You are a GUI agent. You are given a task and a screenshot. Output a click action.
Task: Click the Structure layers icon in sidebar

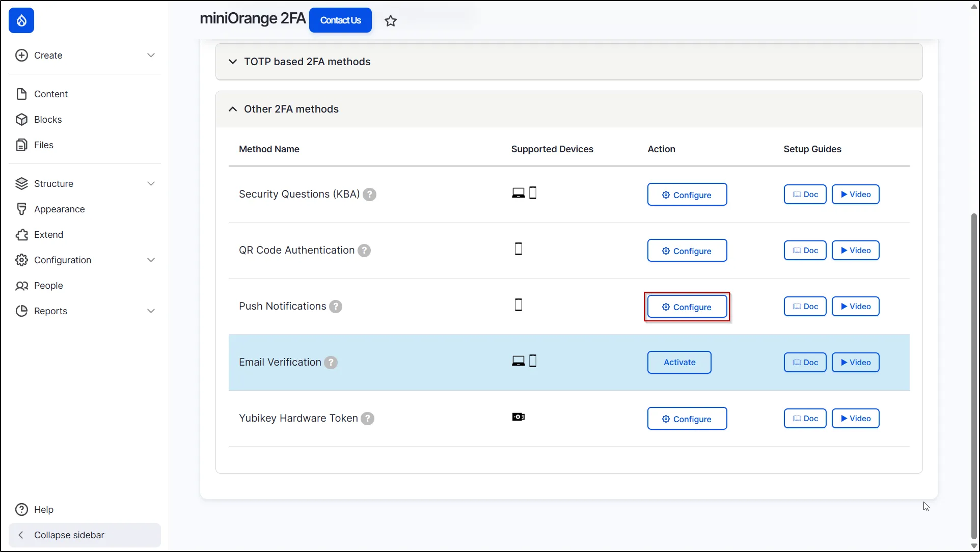coord(21,184)
